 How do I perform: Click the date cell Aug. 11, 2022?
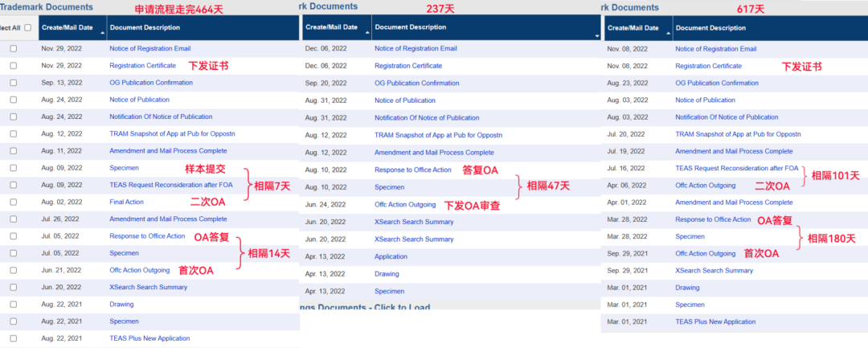click(61, 150)
